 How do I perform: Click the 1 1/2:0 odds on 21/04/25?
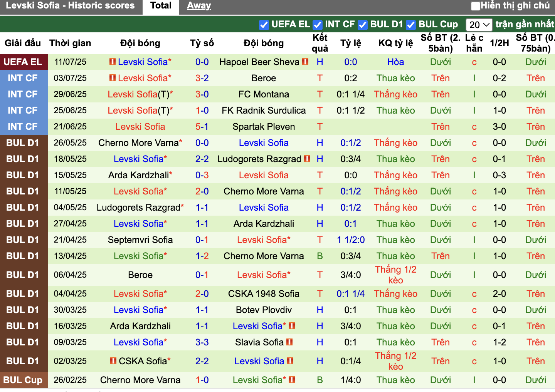(x=351, y=240)
